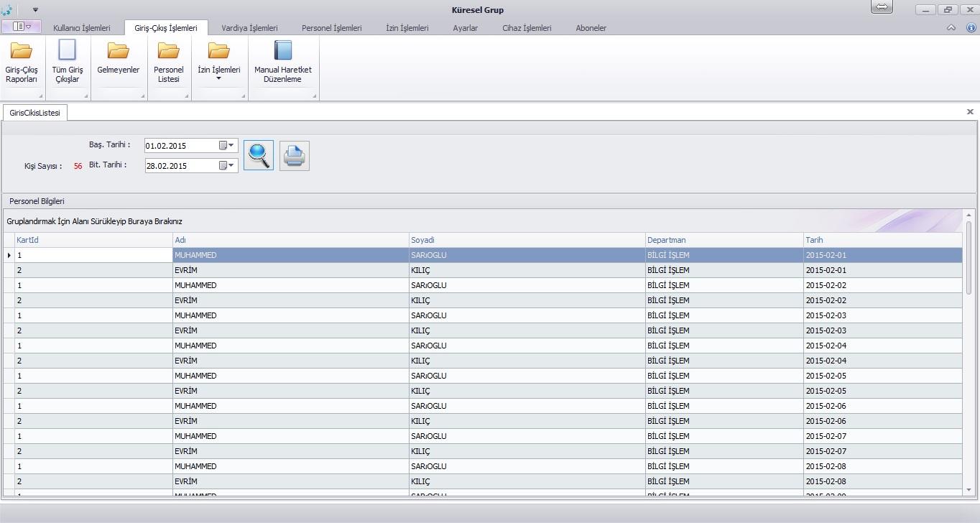The height and width of the screenshot is (523, 980).
Task: Switch to Ayarlar tab
Action: coord(466,28)
